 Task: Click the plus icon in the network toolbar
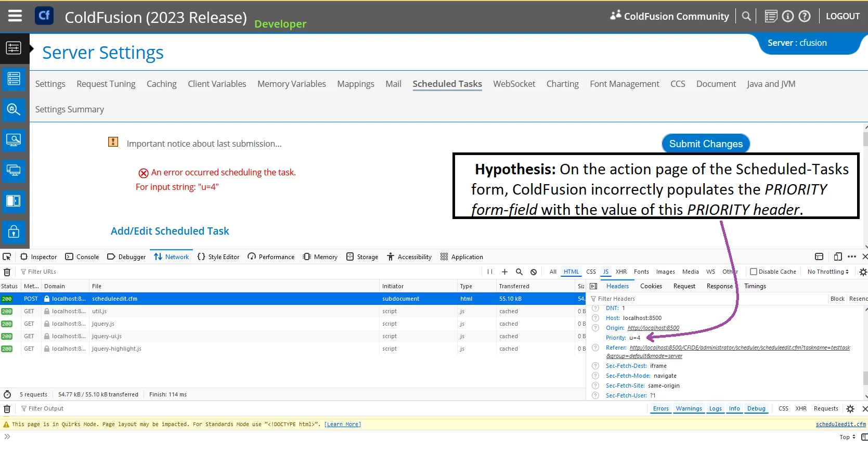504,272
